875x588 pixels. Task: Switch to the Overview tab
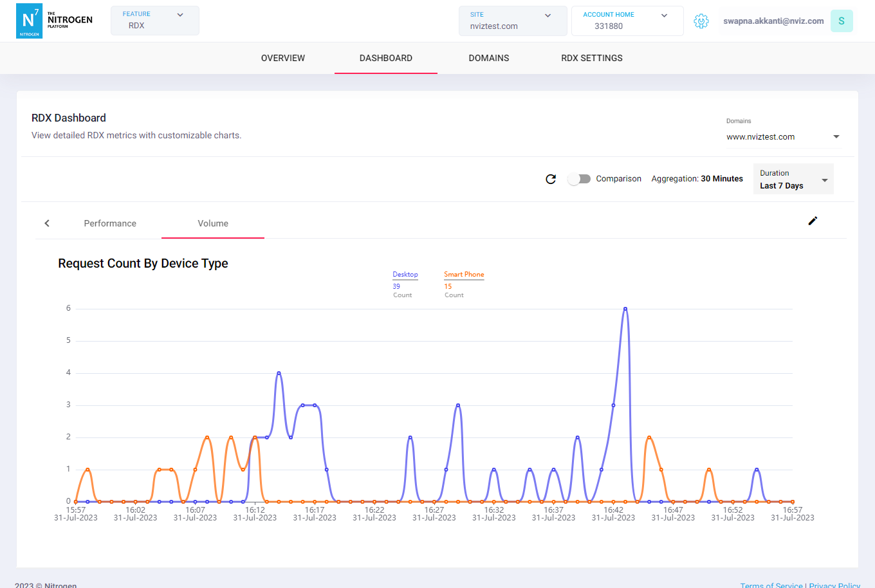[283, 58]
